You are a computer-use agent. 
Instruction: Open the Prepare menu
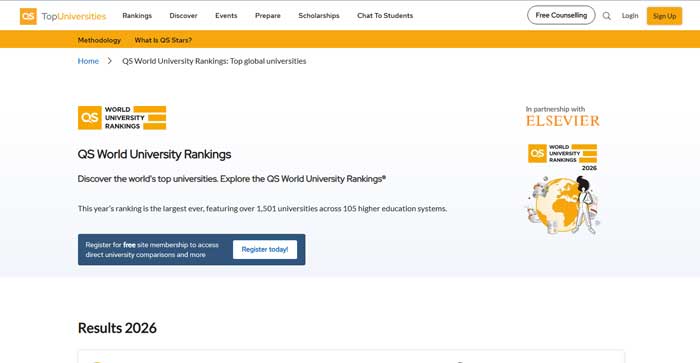tap(268, 16)
